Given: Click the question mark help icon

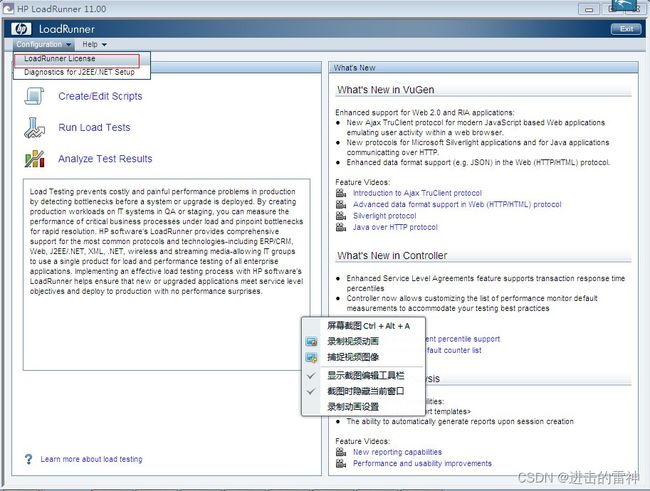Looking at the screenshot, I should point(28,459).
